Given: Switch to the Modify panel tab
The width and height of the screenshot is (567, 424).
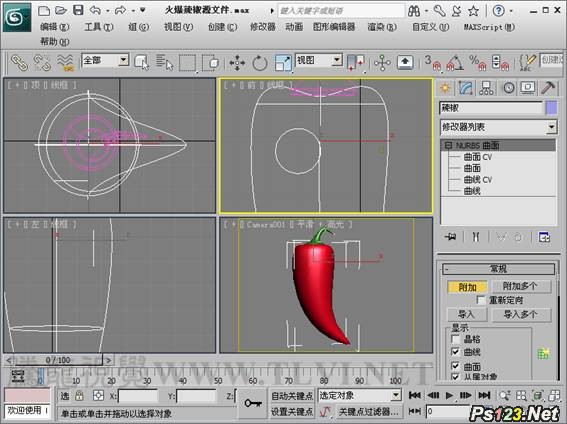Looking at the screenshot, I should pos(466,88).
